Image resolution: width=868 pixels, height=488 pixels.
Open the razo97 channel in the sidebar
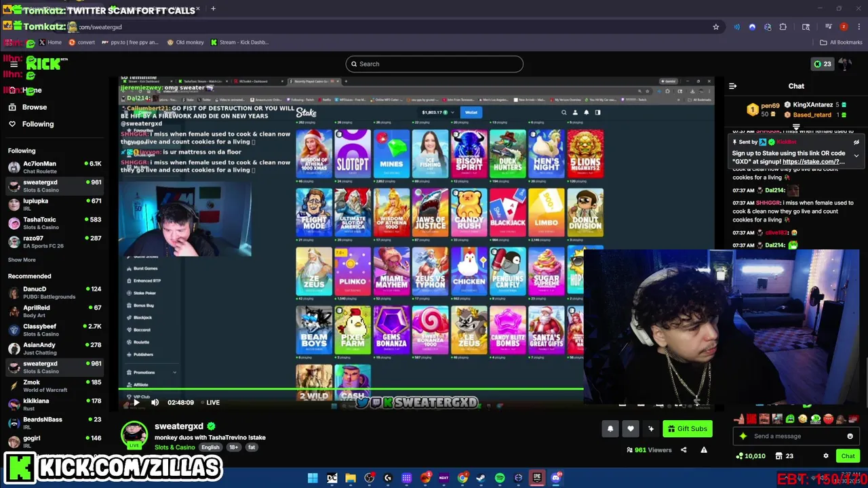(x=54, y=241)
